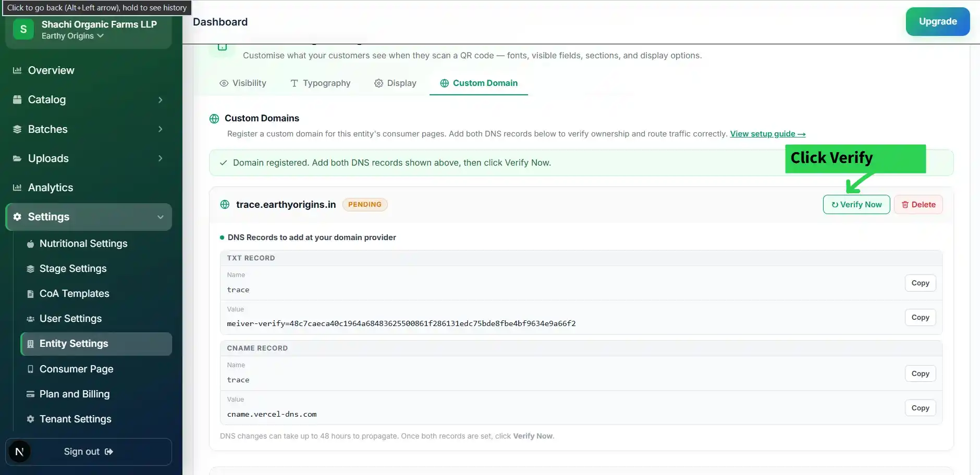Click the Catalog box icon
This screenshot has height=475, width=980.
[x=17, y=99]
